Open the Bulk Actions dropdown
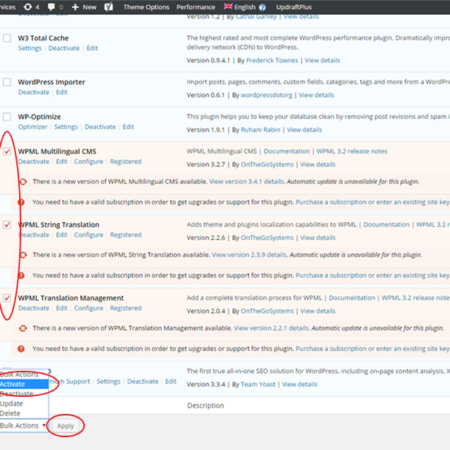This screenshot has width=450, height=450. [x=24, y=426]
